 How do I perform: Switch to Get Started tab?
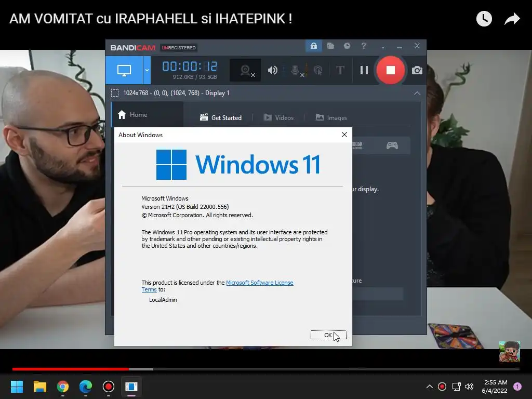point(221,118)
